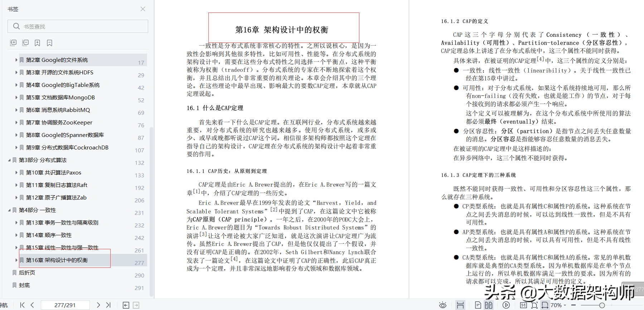
Task: Collapse the 第3部分 分布式算法 section
Action: [x=9, y=160]
